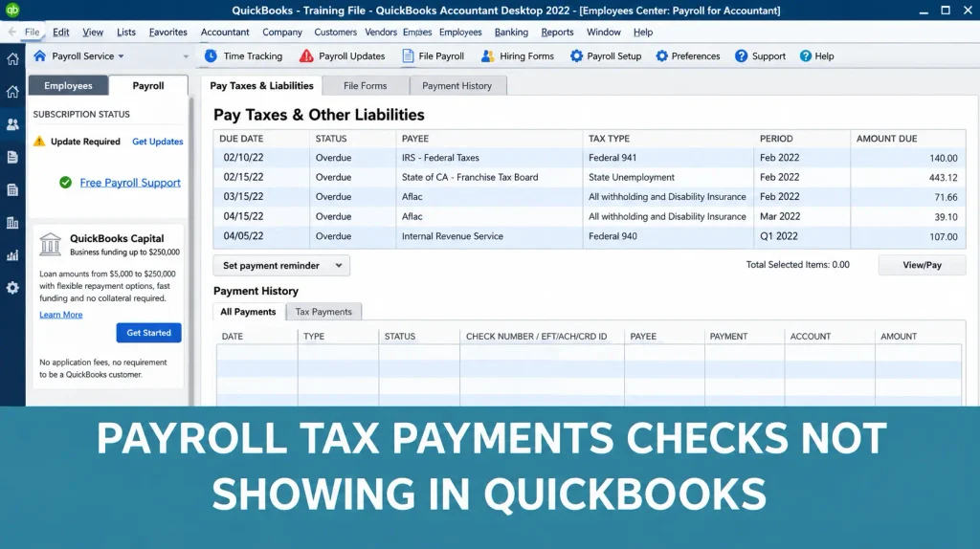This screenshot has height=549, width=980.
Task: Click the Support question mark icon
Action: [742, 55]
